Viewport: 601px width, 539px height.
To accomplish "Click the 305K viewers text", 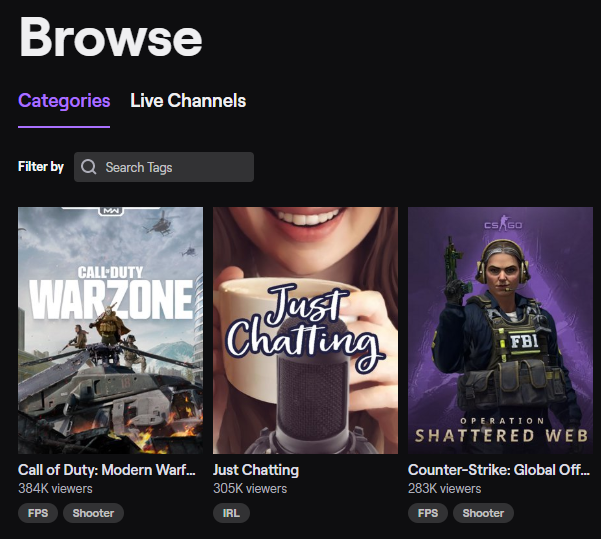I will tap(250, 489).
